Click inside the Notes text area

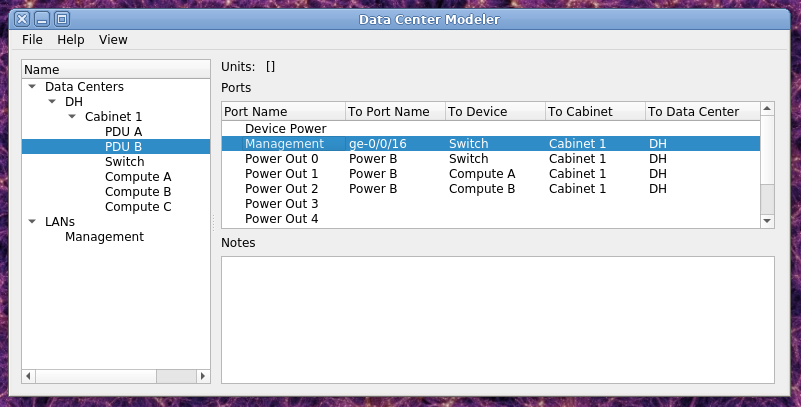pos(498,320)
